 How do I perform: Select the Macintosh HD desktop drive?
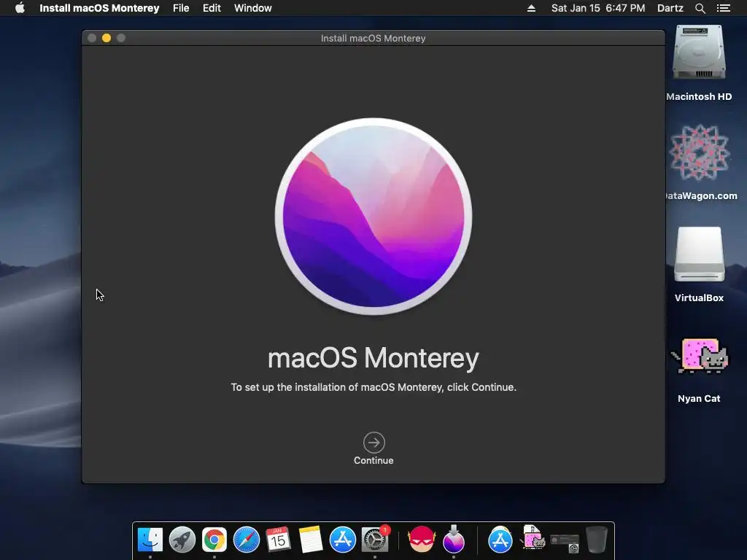point(699,52)
